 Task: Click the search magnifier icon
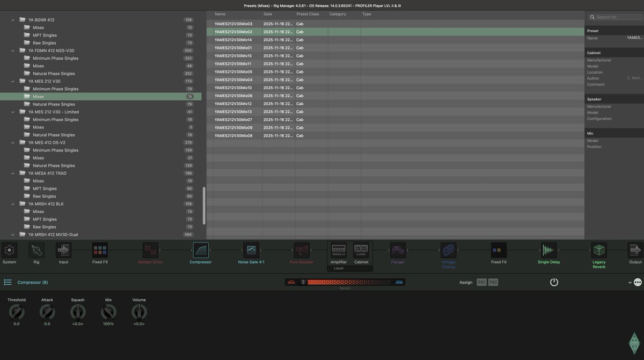pyautogui.click(x=592, y=17)
